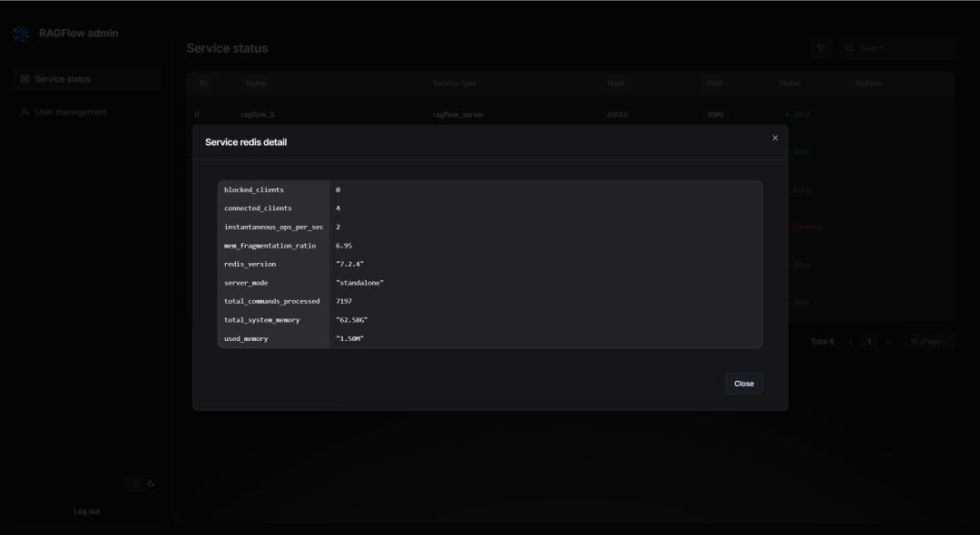Click the Actions column header

tap(868, 83)
